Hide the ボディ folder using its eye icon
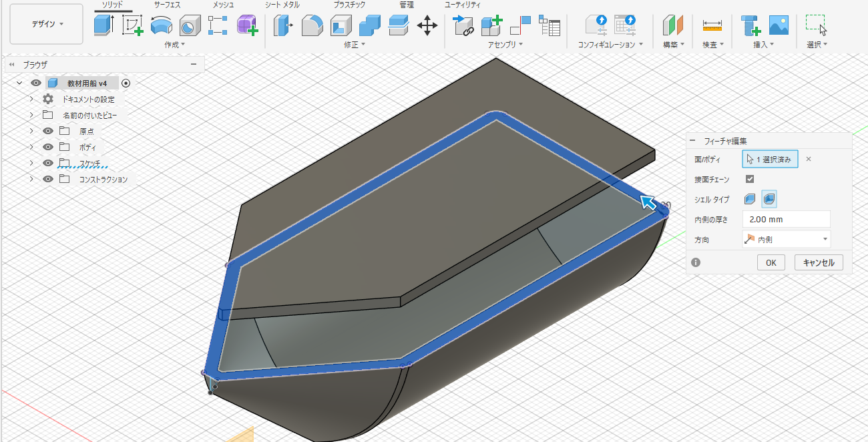Screen dimensions: 868x442 (48, 147)
